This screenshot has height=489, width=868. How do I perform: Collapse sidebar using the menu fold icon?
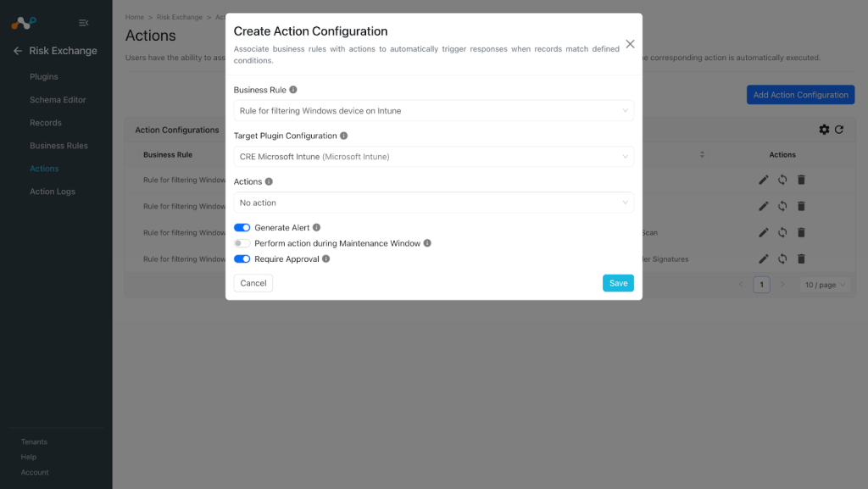pyautogui.click(x=84, y=23)
